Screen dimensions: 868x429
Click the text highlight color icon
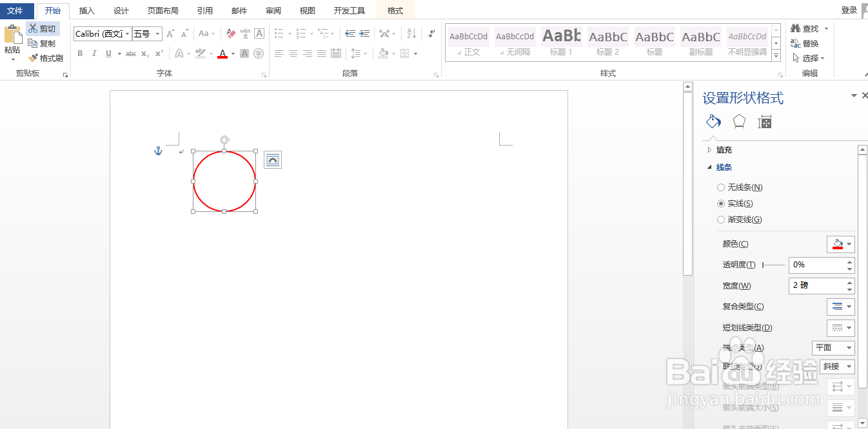click(x=200, y=53)
